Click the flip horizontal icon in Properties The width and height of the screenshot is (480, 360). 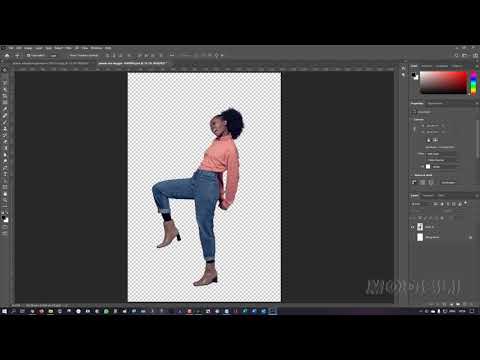[x=429, y=140]
